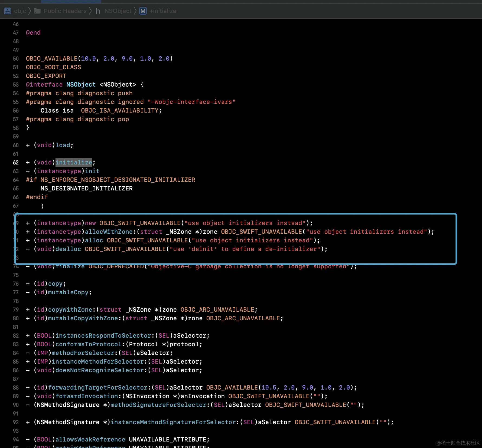Click the allowsWeakReference method name
This screenshot has width=482, height=448.
(90, 440)
